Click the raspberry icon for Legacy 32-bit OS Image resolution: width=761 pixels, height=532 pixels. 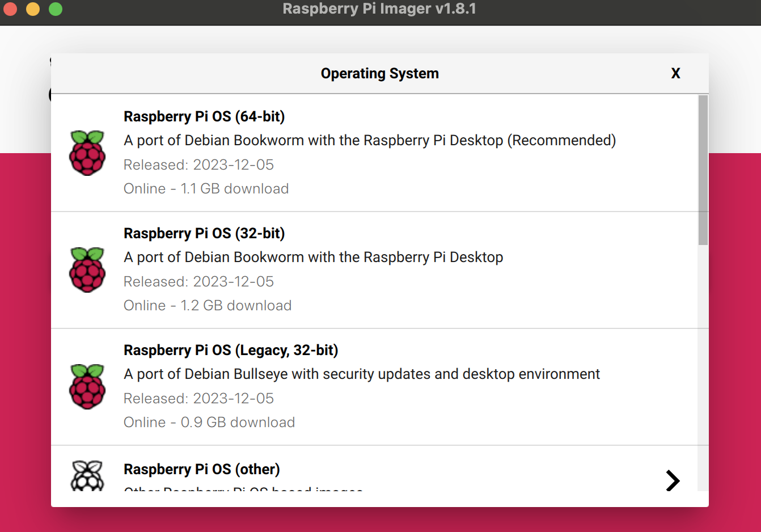87,386
